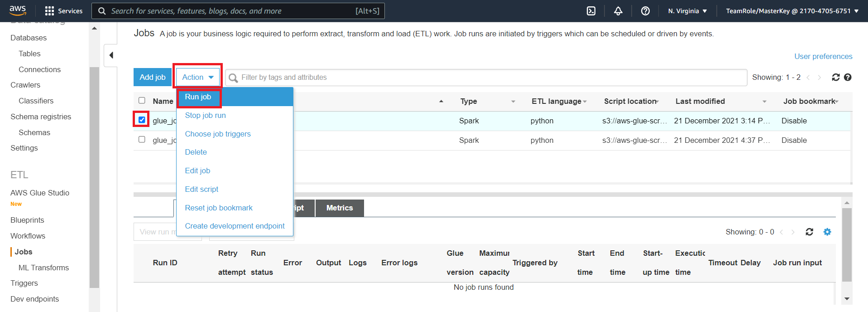Expand the TeamRole/MasterKey account menu
868x312 pixels.
(x=792, y=11)
